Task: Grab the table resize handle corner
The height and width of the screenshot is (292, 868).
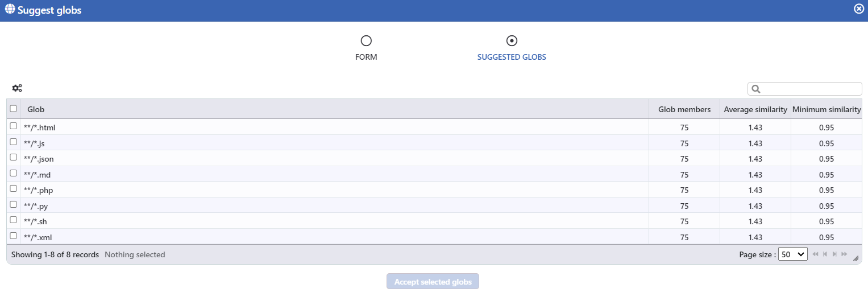Action: [x=855, y=258]
